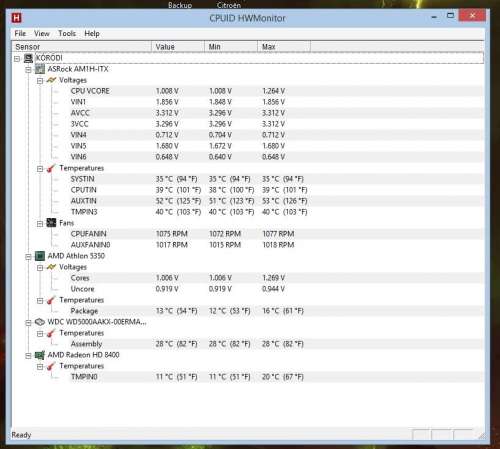Collapse Temperatures under AMD Radeon HD 8400
The width and height of the screenshot is (500, 449).
[40, 367]
